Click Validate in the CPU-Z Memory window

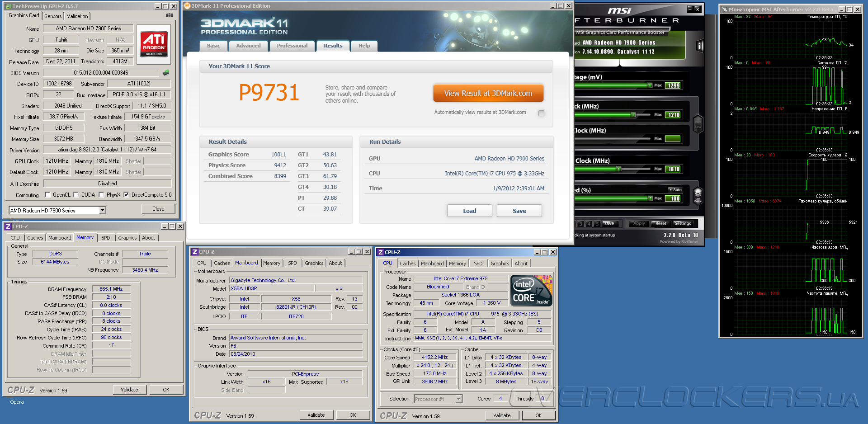click(129, 390)
